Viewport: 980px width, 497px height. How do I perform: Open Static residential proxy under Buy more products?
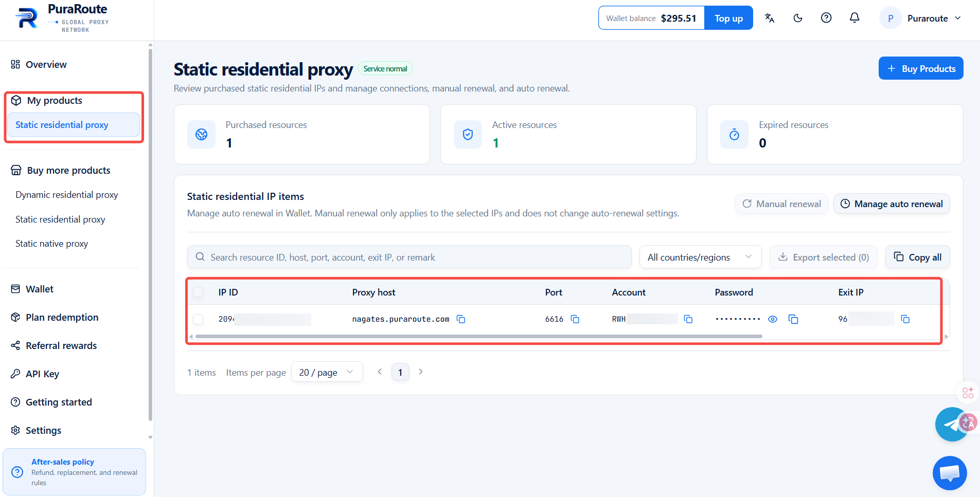(x=60, y=219)
